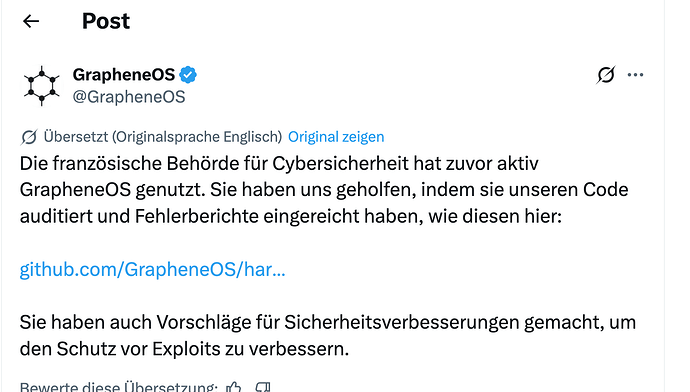Rate the translation with thumbs down
This screenshot has width=690, height=392.
(x=263, y=387)
